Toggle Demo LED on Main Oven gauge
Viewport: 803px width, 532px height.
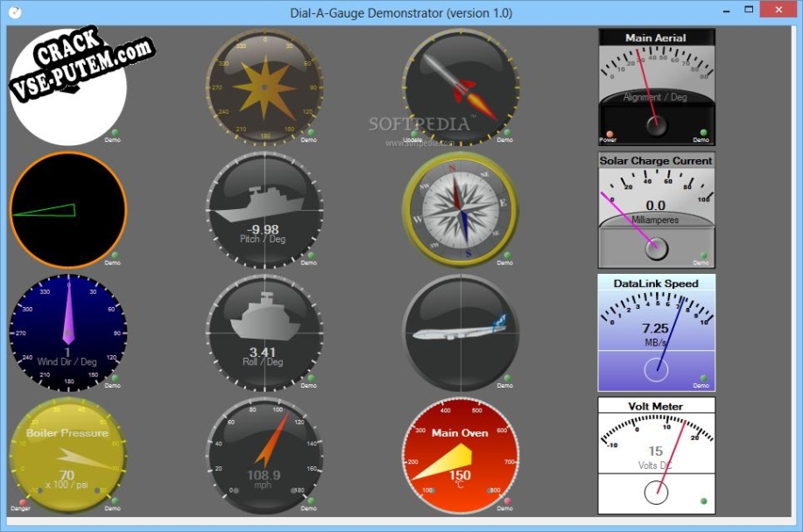point(507,501)
